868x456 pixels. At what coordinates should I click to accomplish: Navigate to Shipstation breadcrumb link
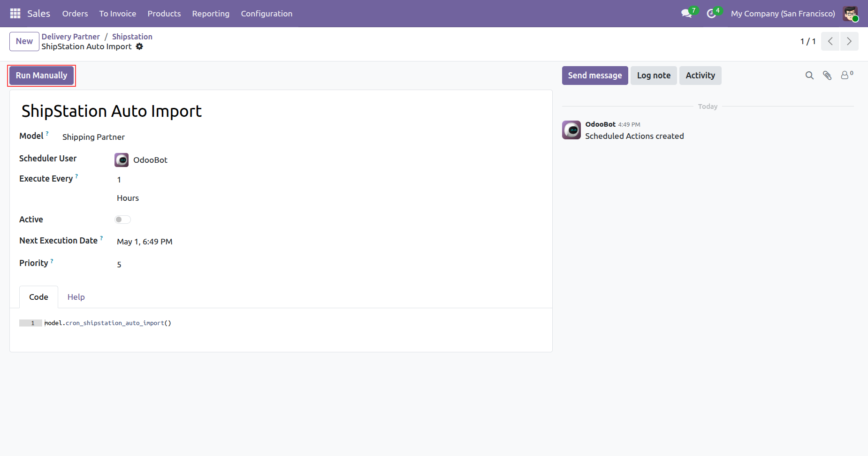(x=132, y=37)
